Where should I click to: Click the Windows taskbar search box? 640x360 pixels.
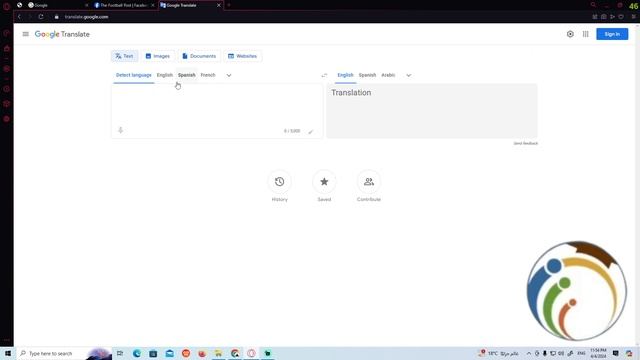pyautogui.click(x=64, y=353)
